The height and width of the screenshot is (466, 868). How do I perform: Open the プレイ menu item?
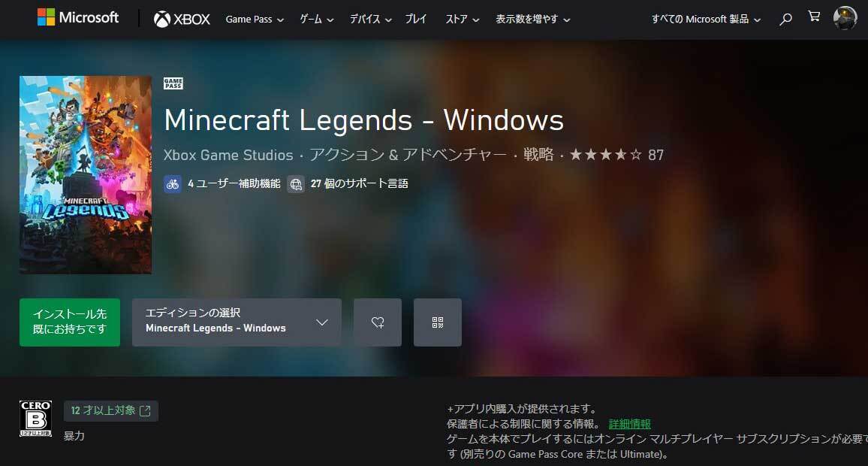click(x=416, y=20)
